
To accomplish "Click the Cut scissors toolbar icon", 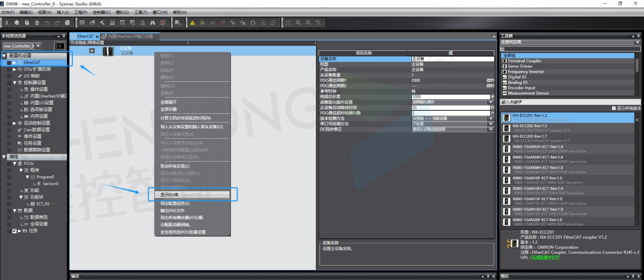I will (8, 22).
